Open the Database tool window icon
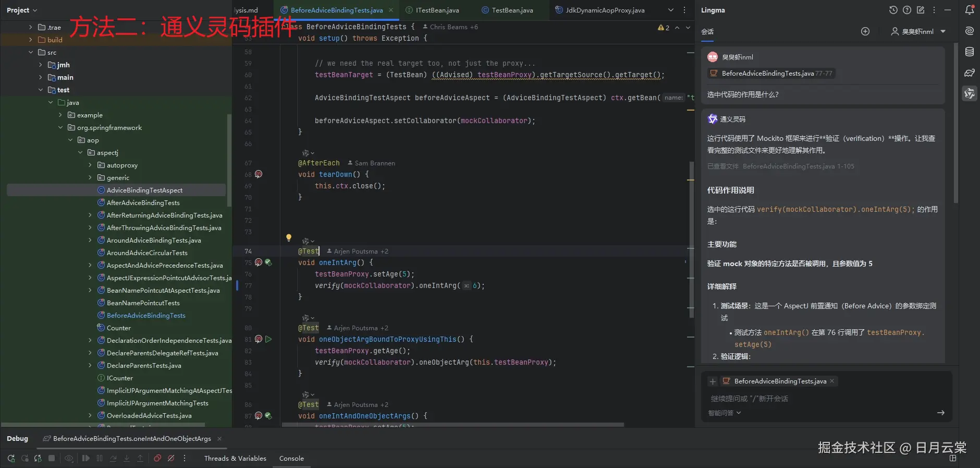 click(x=970, y=52)
